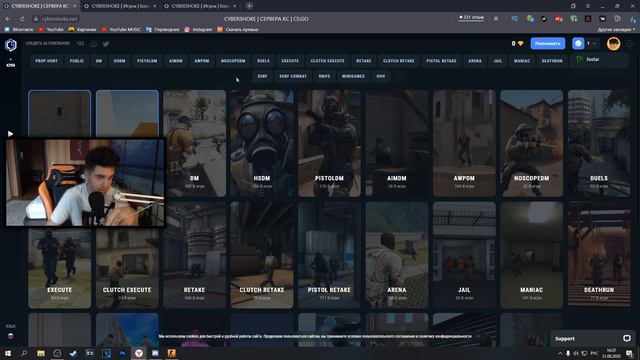
Task: Open the user avatar profile menu
Action: click(613, 43)
